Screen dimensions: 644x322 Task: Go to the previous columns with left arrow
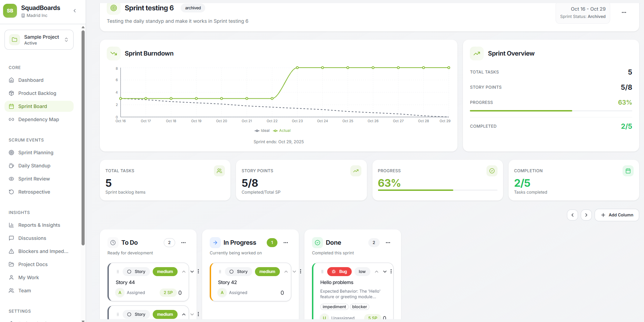(x=572, y=215)
